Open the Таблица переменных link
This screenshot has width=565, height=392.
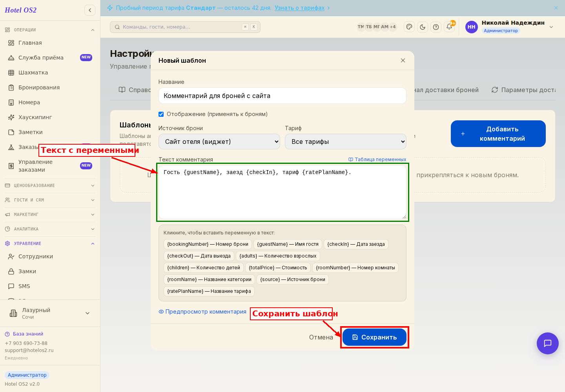tap(377, 160)
